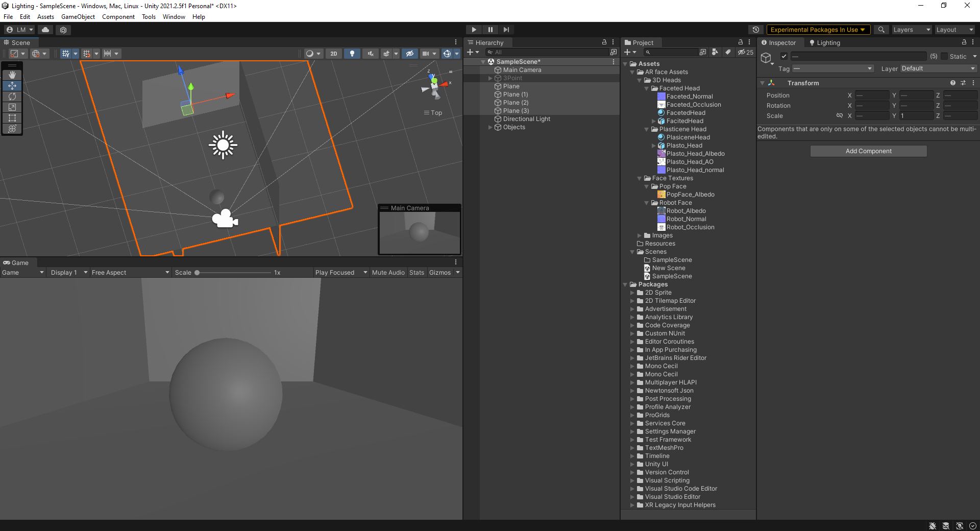The height and width of the screenshot is (531, 980).
Task: Expand the Images folder
Action: pos(640,235)
